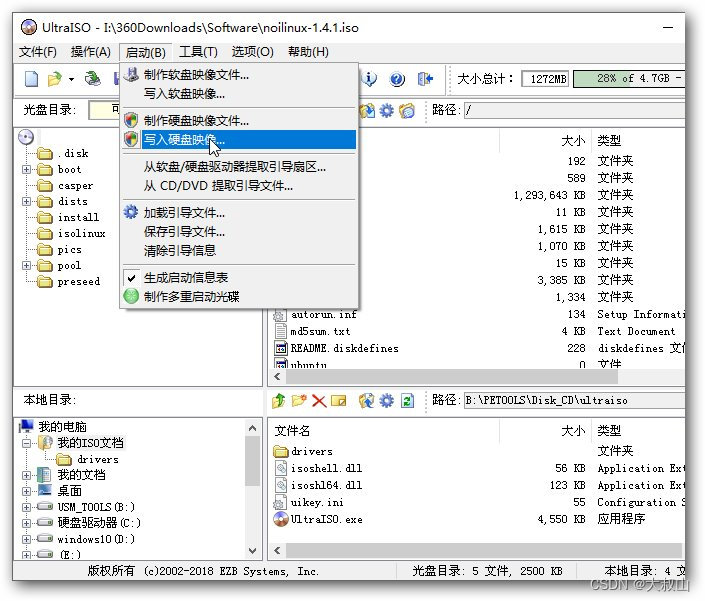Expand the boot folder node

[26, 169]
